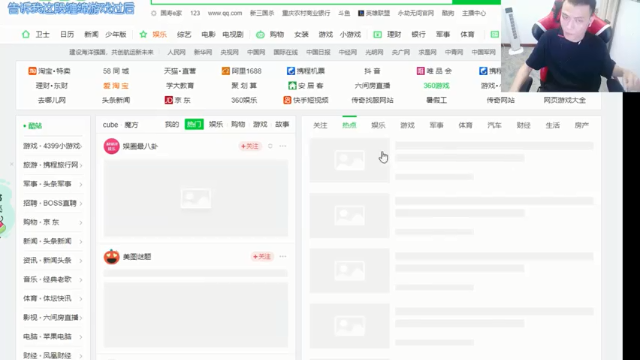This screenshot has width=640, height=360.
Task: Open the 抖音 link
Action: coord(372,71)
